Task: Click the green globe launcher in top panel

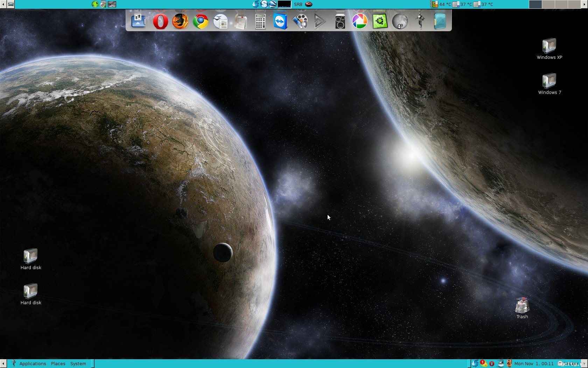Action: click(95, 4)
